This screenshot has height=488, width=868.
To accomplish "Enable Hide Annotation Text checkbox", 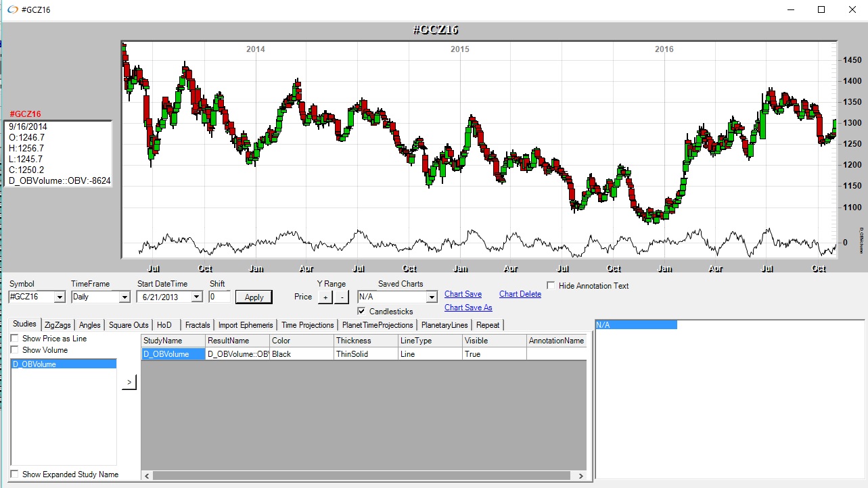I will [x=551, y=286].
